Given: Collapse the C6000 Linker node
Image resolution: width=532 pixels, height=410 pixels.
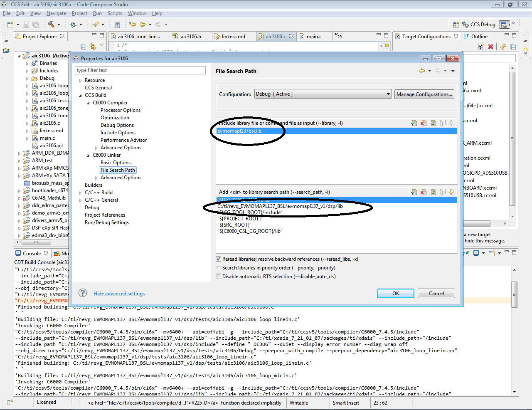Looking at the screenshot, I should (x=88, y=156).
